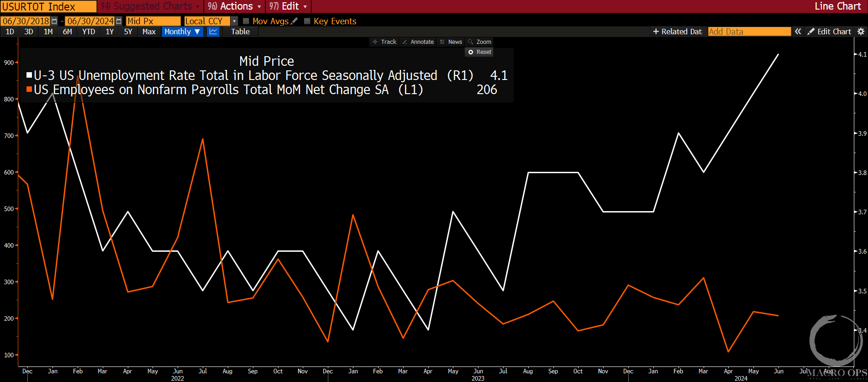Enable the Mov Avgs checkbox
The image size is (868, 382).
tap(246, 21)
